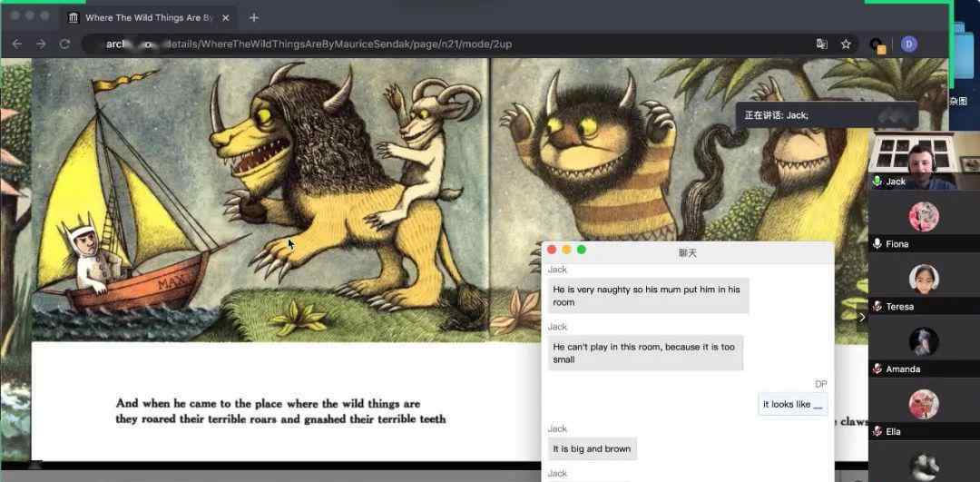The width and height of the screenshot is (980, 482).
Task: Click the chat window title 聊天
Action: tap(688, 253)
